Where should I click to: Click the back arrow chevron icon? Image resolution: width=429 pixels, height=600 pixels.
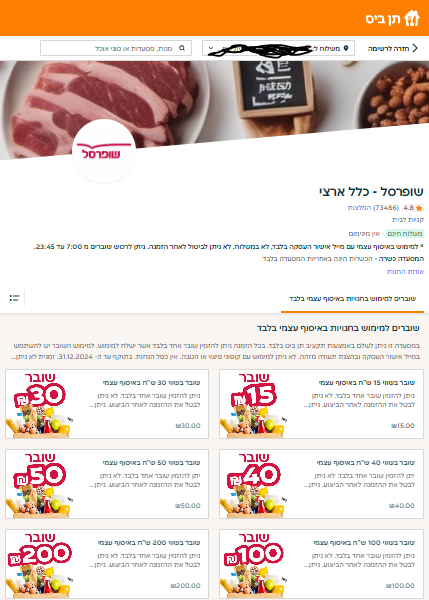[415, 48]
